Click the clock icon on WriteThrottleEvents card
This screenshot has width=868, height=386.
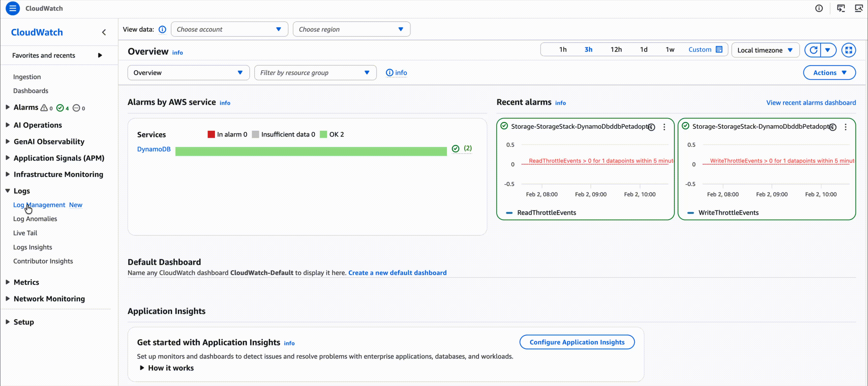click(x=833, y=127)
